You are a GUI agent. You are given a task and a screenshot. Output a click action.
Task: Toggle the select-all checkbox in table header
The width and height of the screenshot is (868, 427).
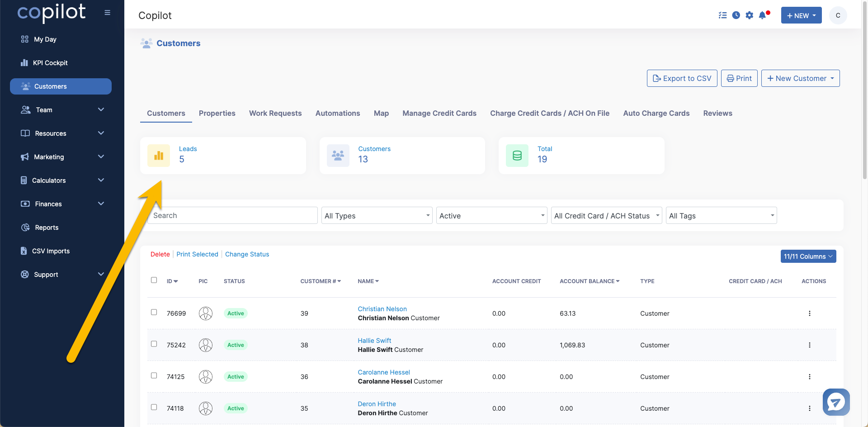coord(154,280)
